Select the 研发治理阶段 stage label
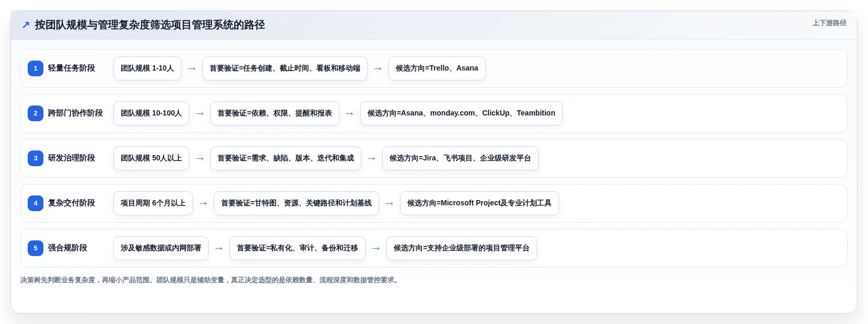The height and width of the screenshot is (324, 868). pyautogui.click(x=72, y=158)
